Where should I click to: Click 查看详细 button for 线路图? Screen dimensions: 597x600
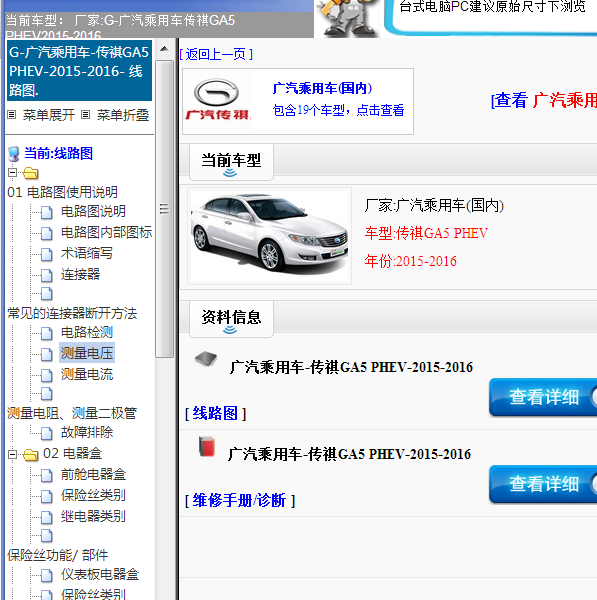(543, 397)
